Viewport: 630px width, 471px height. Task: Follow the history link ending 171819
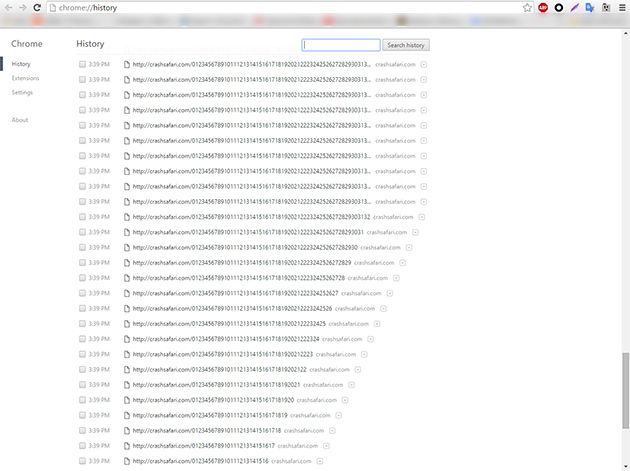point(210,416)
